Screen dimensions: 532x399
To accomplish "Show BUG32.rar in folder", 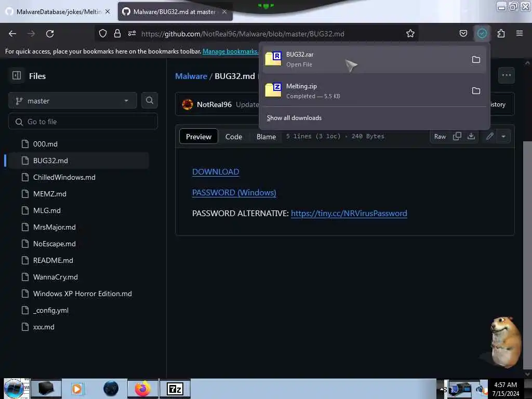I will click(476, 60).
